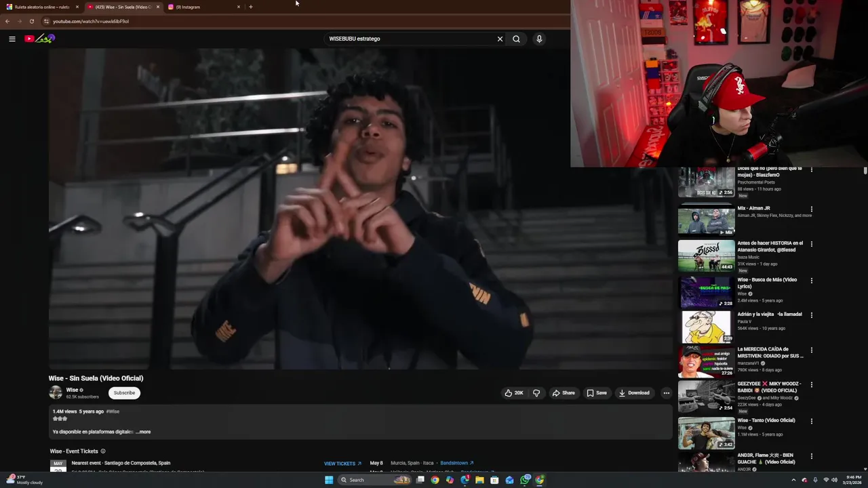Show hidden system tray icons chevron

point(793,480)
